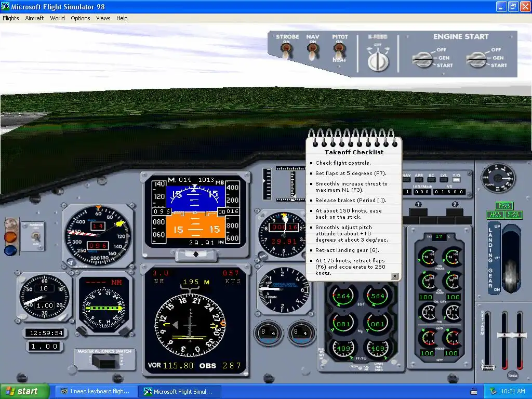The image size is (532, 399).
Task: Open the Options menu
Action: tap(81, 18)
